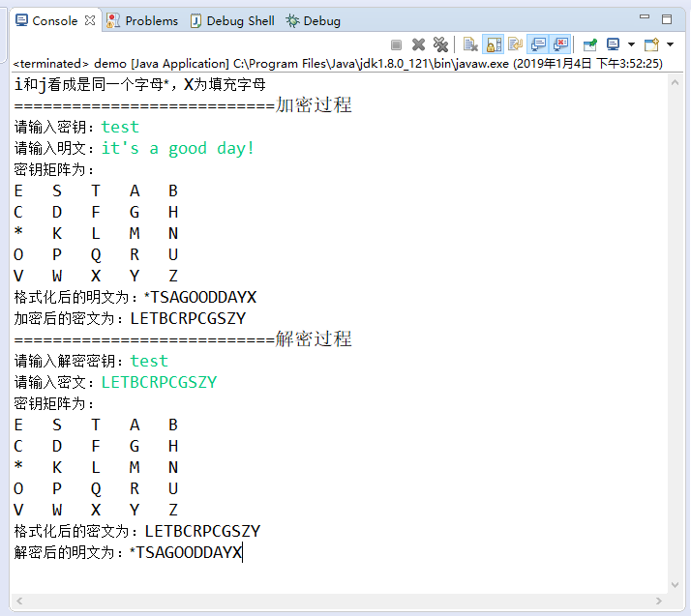Pin the console with pushpin icon
The height and width of the screenshot is (616, 691).
589,44
